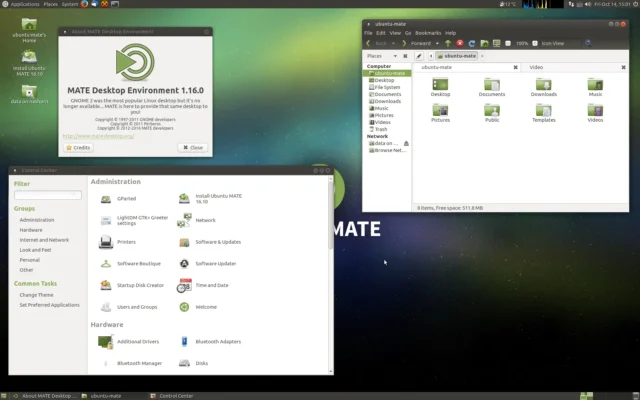Click Change Theme under Common Tasks
The width and height of the screenshot is (640, 400).
[36, 295]
